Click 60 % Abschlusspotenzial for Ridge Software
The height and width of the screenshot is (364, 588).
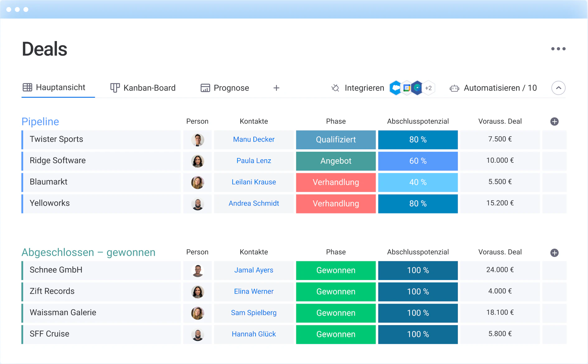(418, 161)
